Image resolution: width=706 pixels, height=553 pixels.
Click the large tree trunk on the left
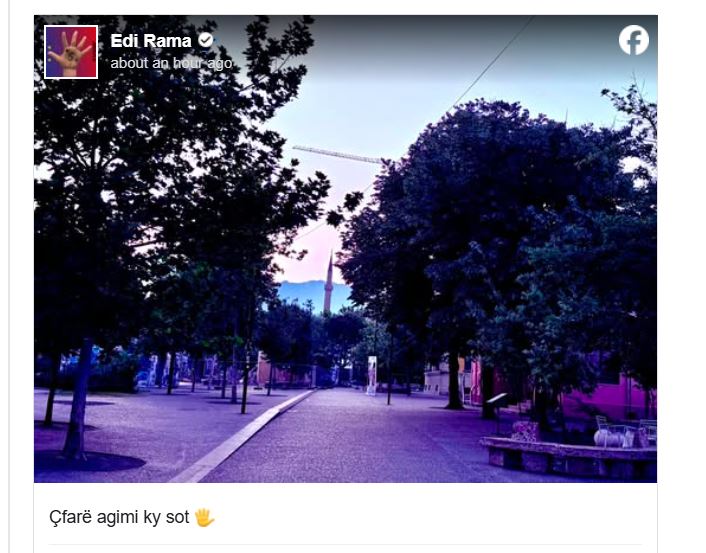77,399
